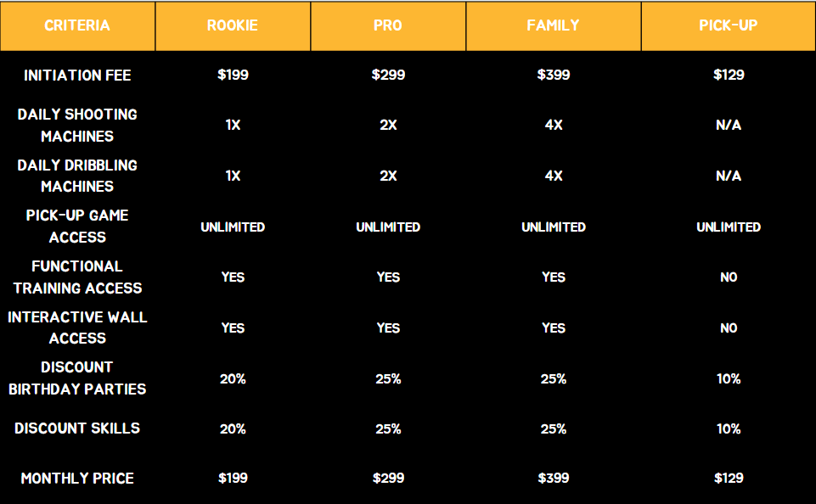Select the INTERACTIVE WALL ACCESS label
Image resolution: width=816 pixels, height=504 pixels.
click(x=77, y=328)
